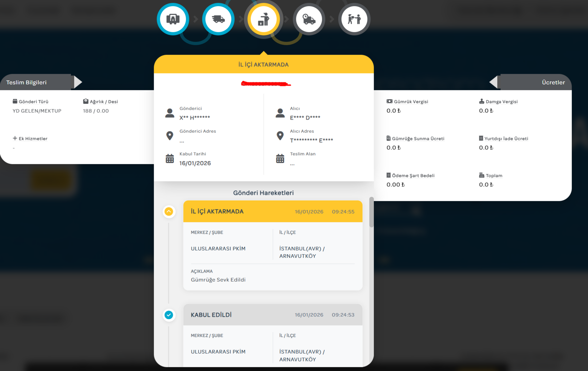The width and height of the screenshot is (588, 371).
Task: Click the Teslim Alan calendar icon
Action: [x=280, y=158]
